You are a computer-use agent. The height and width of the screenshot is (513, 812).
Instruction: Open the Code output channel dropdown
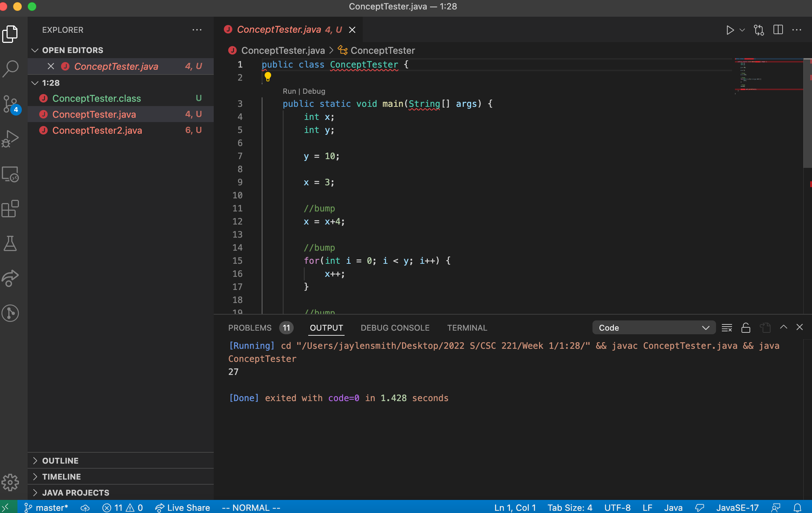(x=654, y=327)
